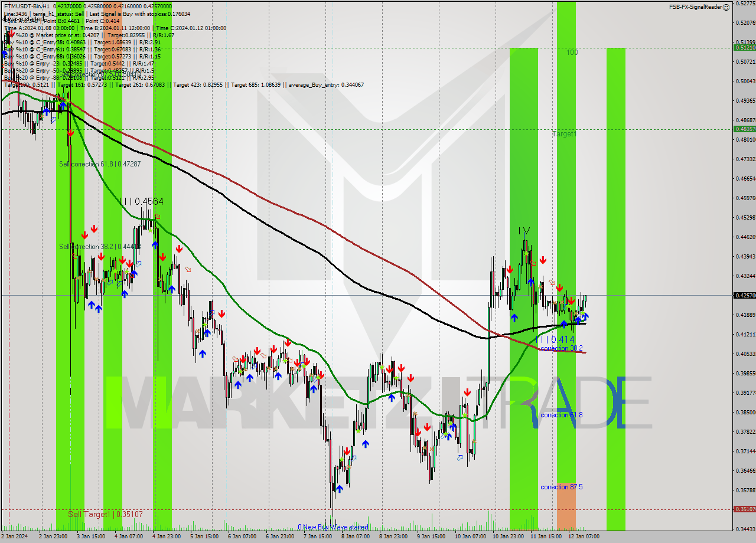Viewport: 756px width, 543px height.
Task: Click the '4 Jan 23:00' time axis label
Action: point(168,537)
